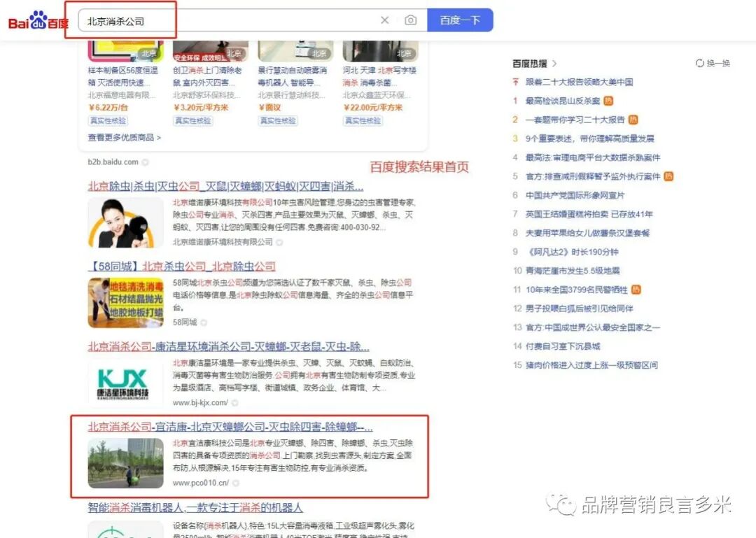Open the outdoor spraying thumbnail
The height and width of the screenshot is (538, 756).
[x=125, y=463]
